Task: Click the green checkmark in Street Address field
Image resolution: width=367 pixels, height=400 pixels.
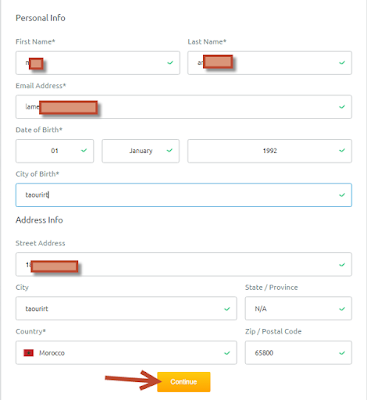Action: 342,265
